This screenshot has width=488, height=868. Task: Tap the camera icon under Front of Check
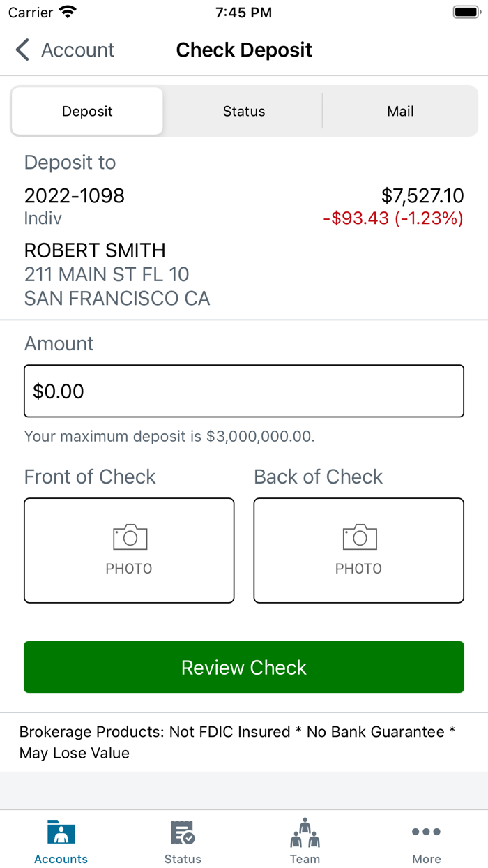(x=128, y=537)
